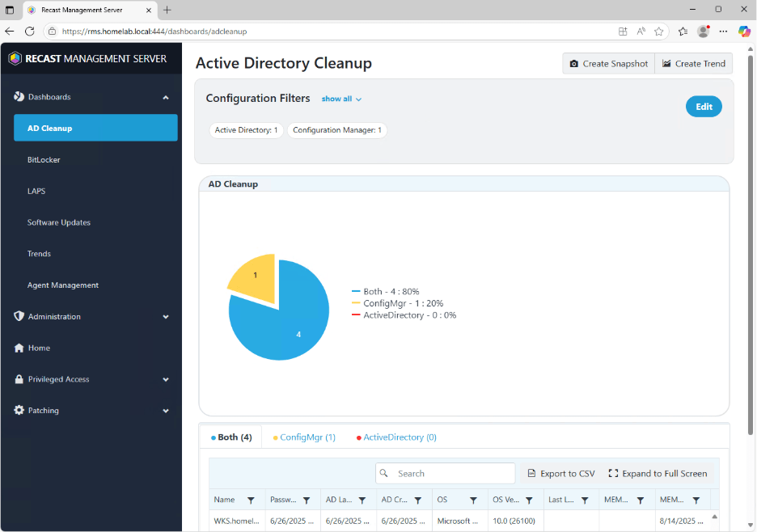Select the Dashboards icon in the sidebar
The height and width of the screenshot is (532, 757).
18,96
